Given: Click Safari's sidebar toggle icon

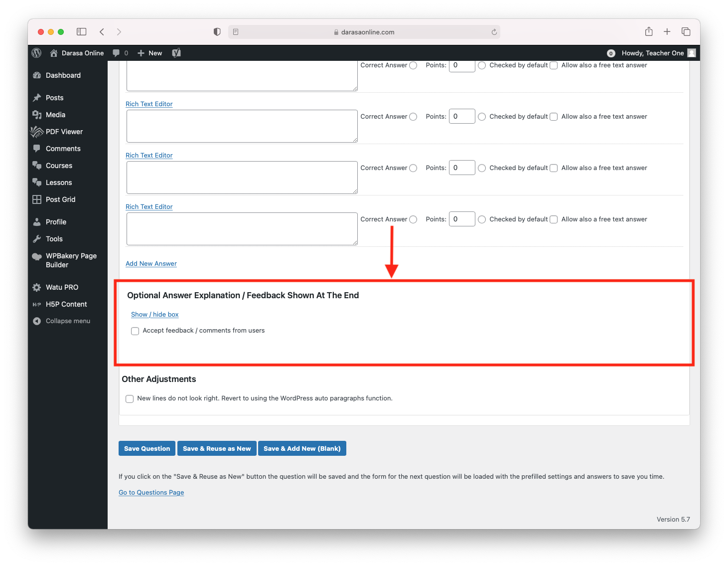Looking at the screenshot, I should tap(82, 32).
